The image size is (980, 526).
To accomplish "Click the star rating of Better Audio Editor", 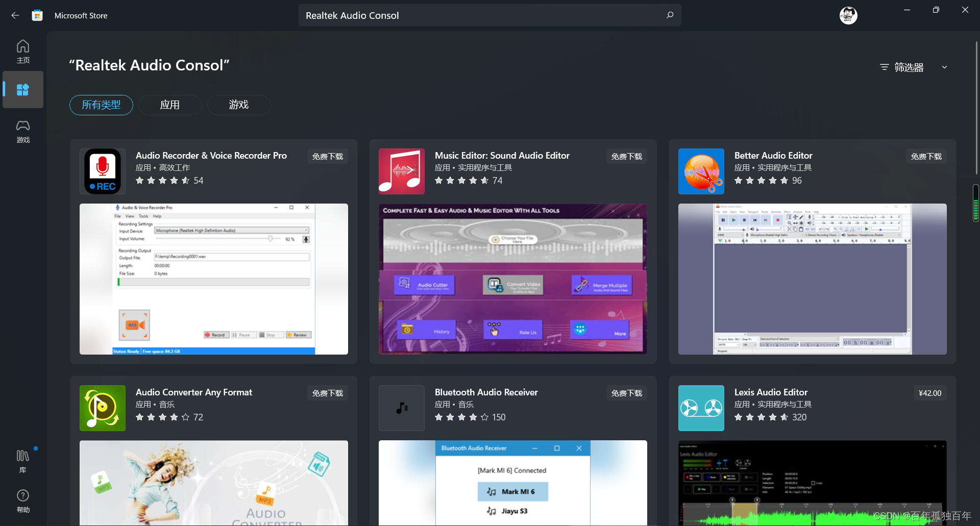I will (x=761, y=181).
